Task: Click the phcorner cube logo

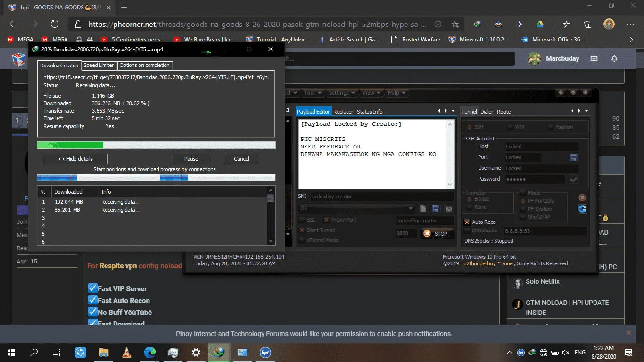Action: pyautogui.click(x=19, y=59)
